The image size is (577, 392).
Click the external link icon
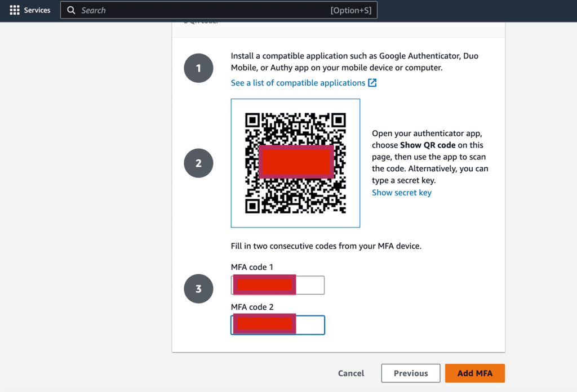tap(372, 83)
